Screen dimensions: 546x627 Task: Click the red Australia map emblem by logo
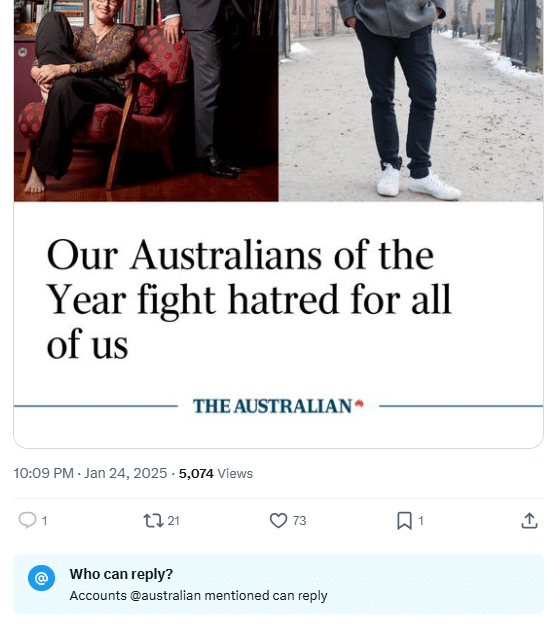(x=359, y=403)
